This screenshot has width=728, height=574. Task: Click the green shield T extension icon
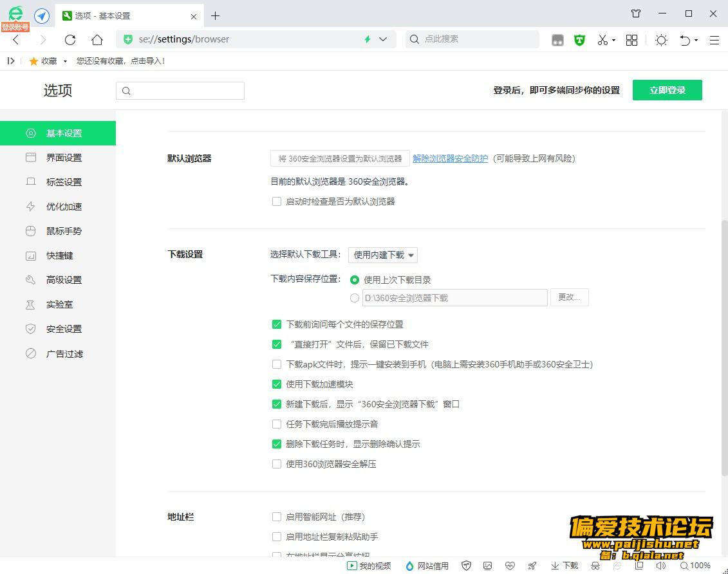coord(579,41)
